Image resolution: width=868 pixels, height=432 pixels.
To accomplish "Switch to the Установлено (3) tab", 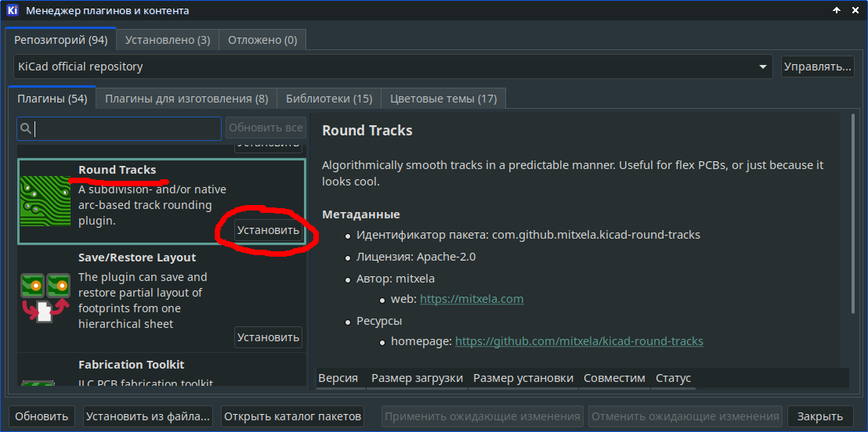I will coord(168,39).
